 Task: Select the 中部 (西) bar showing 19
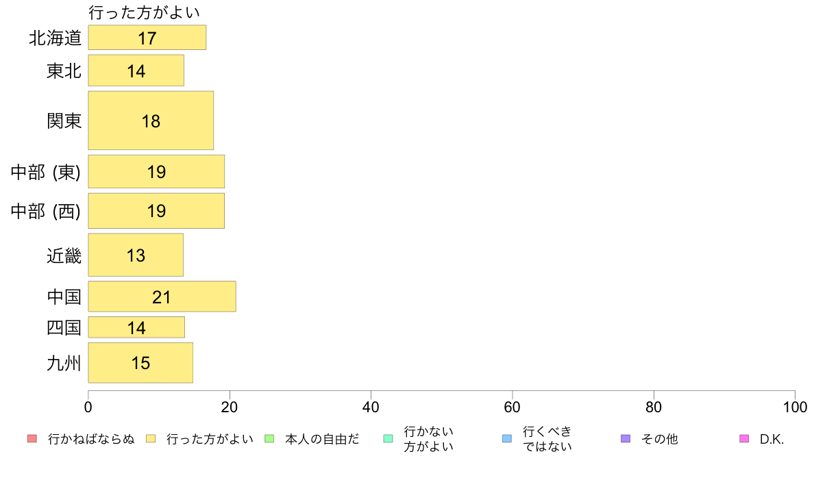click(156, 211)
